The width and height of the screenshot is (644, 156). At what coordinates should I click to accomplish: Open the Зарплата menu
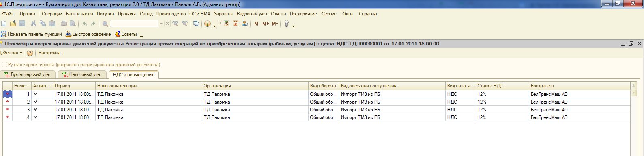(223, 14)
